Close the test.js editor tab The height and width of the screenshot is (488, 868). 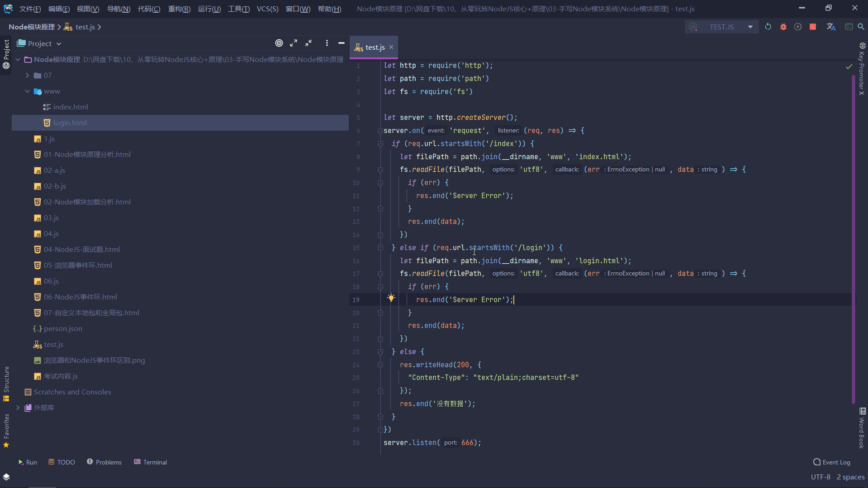pyautogui.click(x=391, y=47)
